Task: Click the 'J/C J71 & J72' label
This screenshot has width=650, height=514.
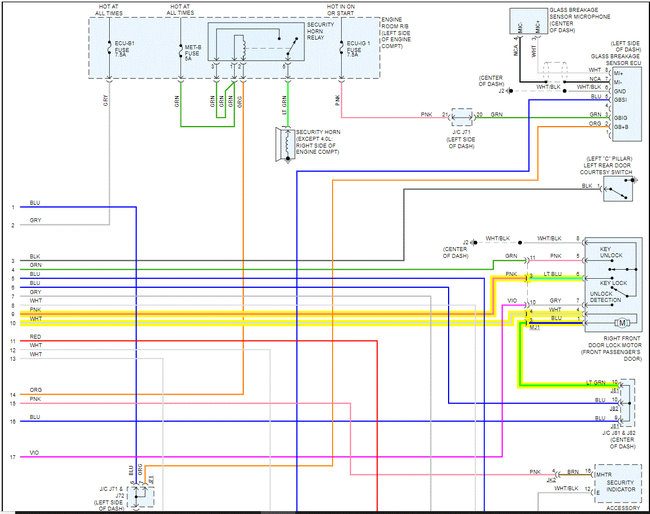Action: click(112, 492)
